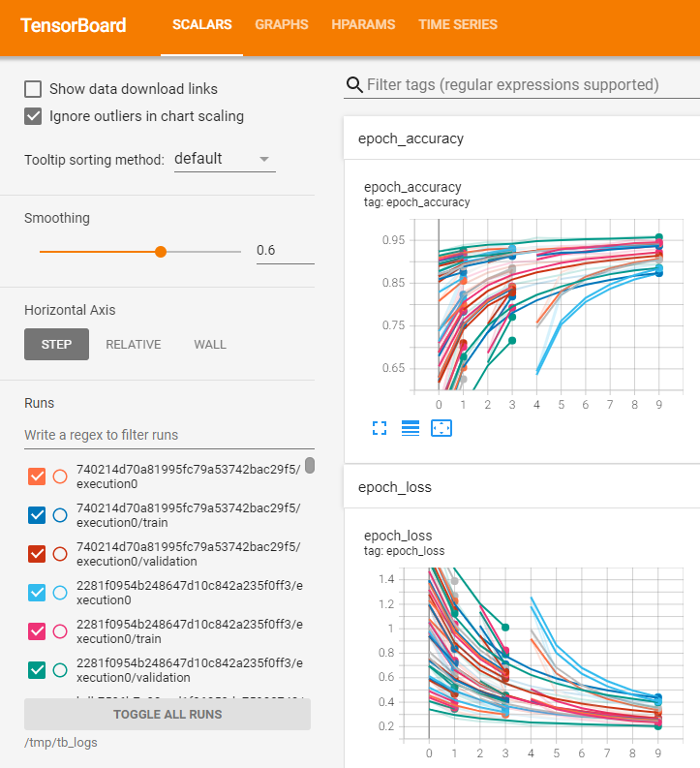The width and height of the screenshot is (700, 768).
Task: Click the epoch_loss chart title text
Action: 398,536
